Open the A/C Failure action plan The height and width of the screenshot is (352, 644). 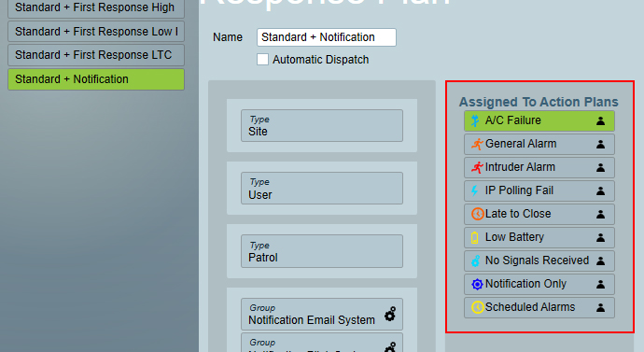(539, 120)
